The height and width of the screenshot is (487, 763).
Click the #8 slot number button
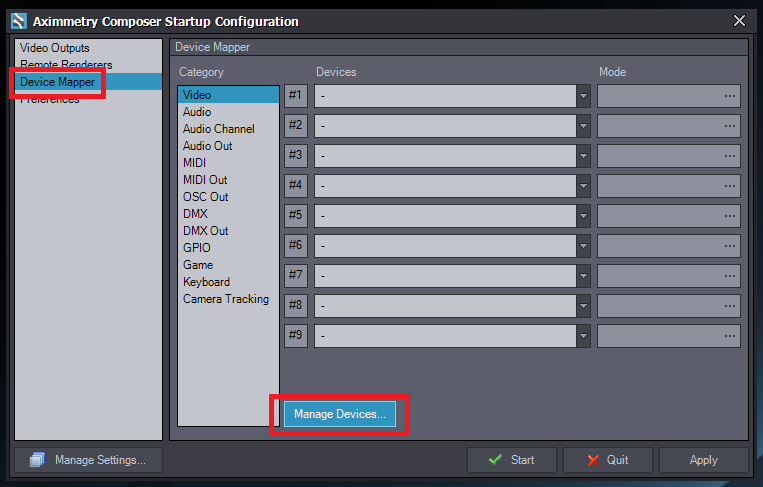pos(296,306)
